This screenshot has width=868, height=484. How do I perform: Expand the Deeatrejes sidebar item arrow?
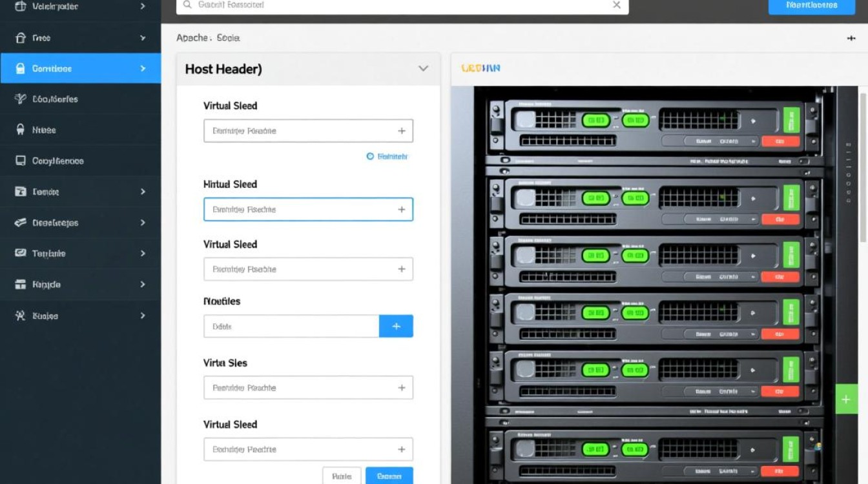(143, 223)
